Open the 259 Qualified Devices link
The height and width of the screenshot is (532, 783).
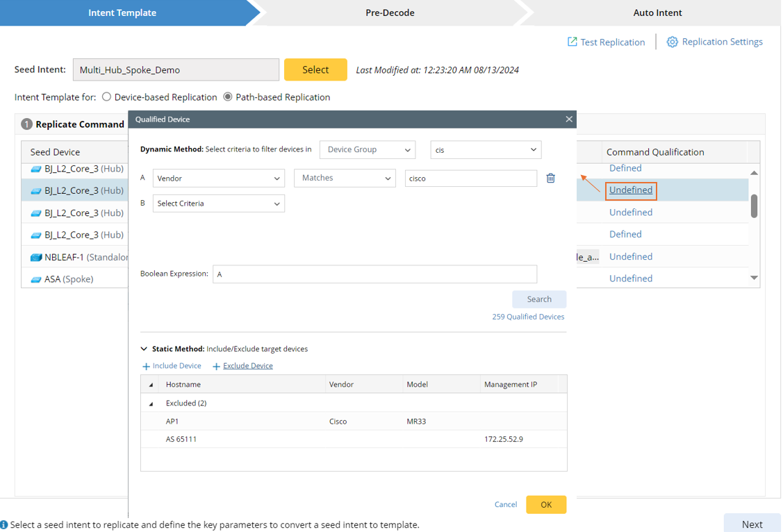[x=528, y=317]
